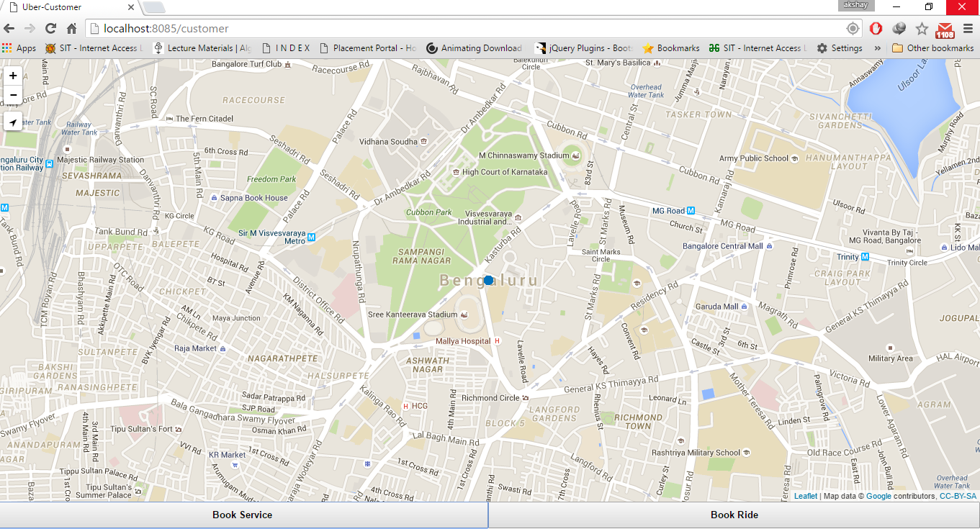
Task: Close the Uber-Customer tab
Action: [x=130, y=7]
